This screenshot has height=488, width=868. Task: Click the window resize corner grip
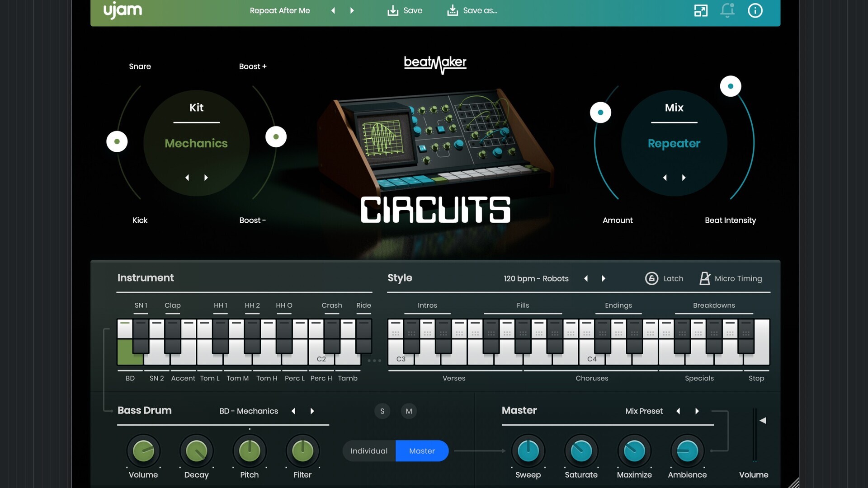coord(793,483)
